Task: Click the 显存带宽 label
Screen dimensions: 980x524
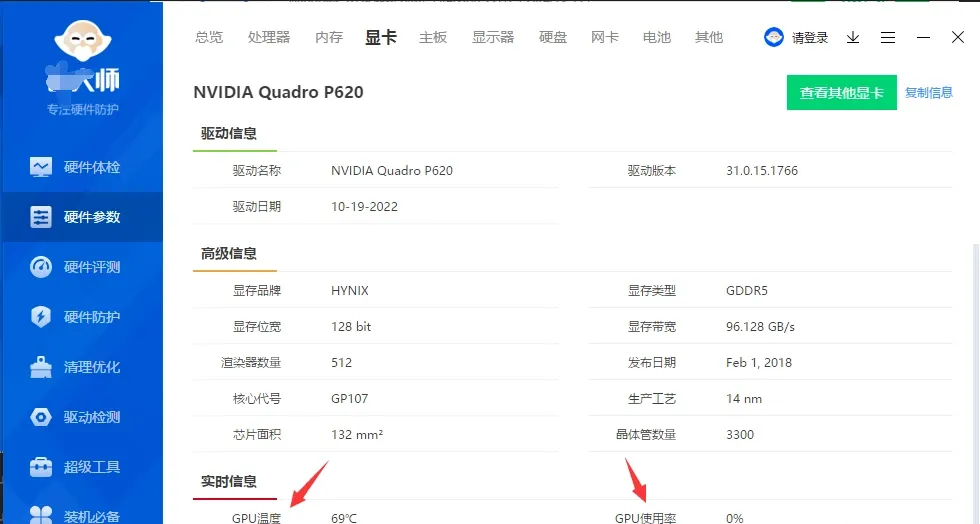Action: (x=652, y=326)
